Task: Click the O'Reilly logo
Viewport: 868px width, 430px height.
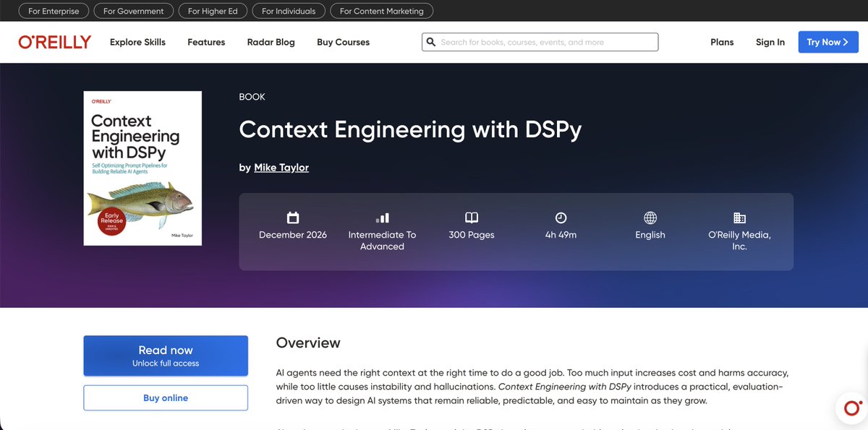Action: tap(55, 42)
